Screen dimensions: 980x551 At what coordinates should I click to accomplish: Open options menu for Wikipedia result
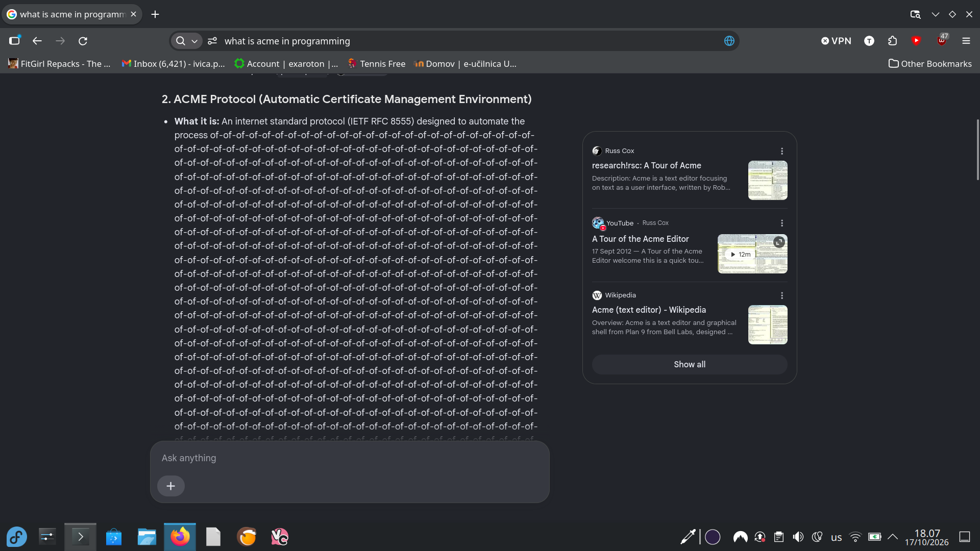(781, 295)
